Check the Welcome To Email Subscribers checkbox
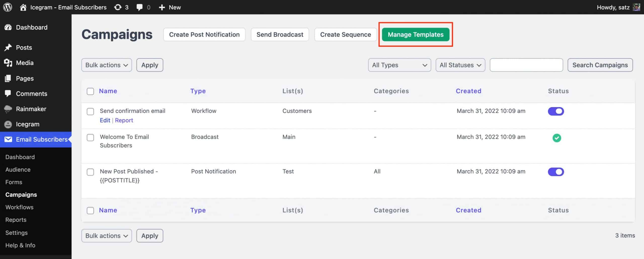Screen dimensions: 644x259 pyautogui.click(x=90, y=138)
